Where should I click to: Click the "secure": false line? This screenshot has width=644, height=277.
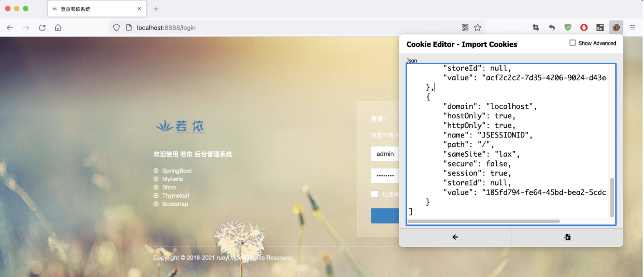pyautogui.click(x=477, y=164)
